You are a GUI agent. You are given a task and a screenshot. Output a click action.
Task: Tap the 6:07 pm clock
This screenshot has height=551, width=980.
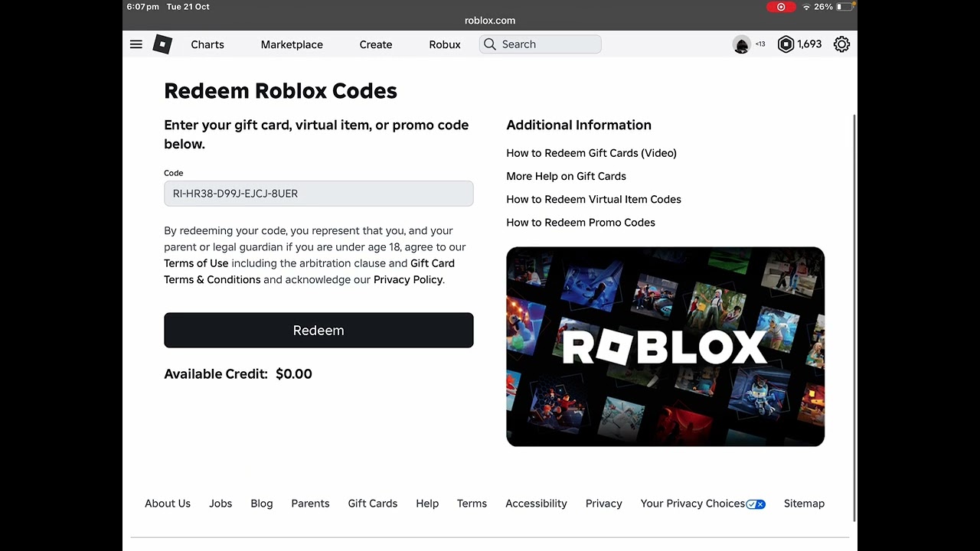click(x=143, y=7)
